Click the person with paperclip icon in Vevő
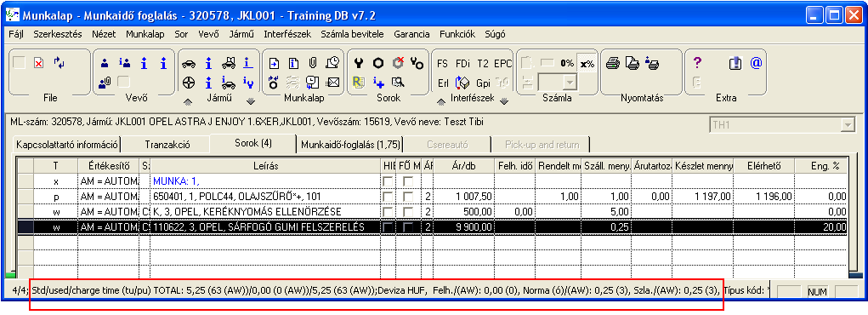This screenshot has height=315, width=868. tap(104, 83)
